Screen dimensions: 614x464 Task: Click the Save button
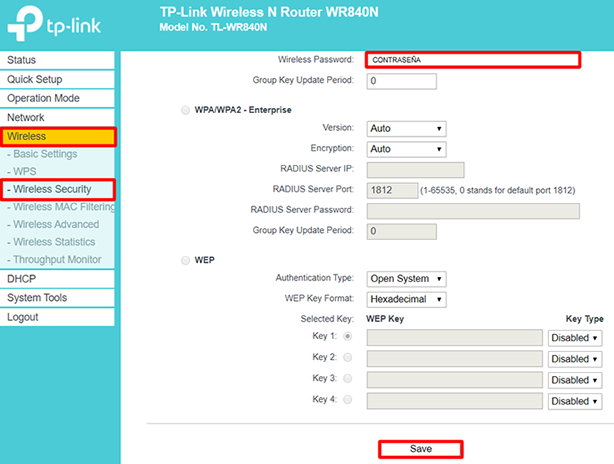[421, 449]
